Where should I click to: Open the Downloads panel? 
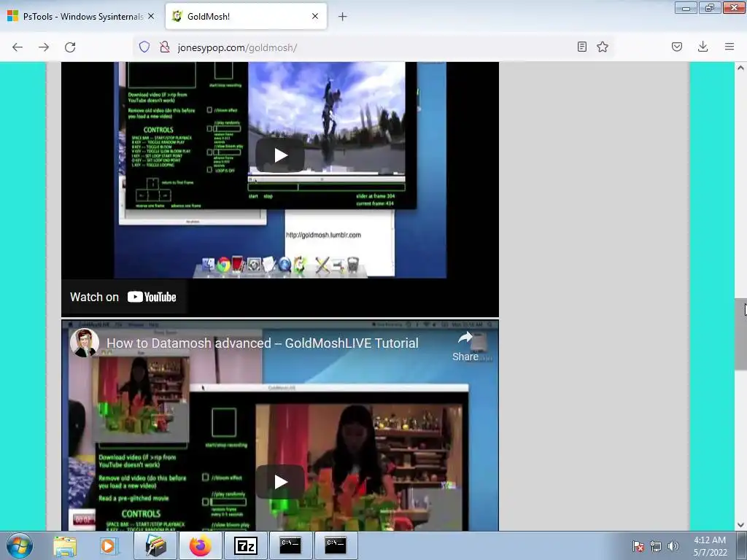coord(703,47)
